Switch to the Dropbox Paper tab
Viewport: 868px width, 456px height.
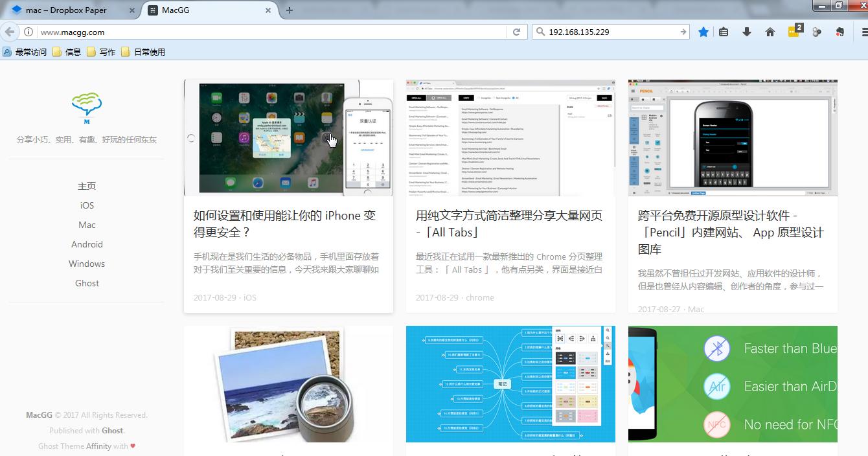(x=65, y=10)
